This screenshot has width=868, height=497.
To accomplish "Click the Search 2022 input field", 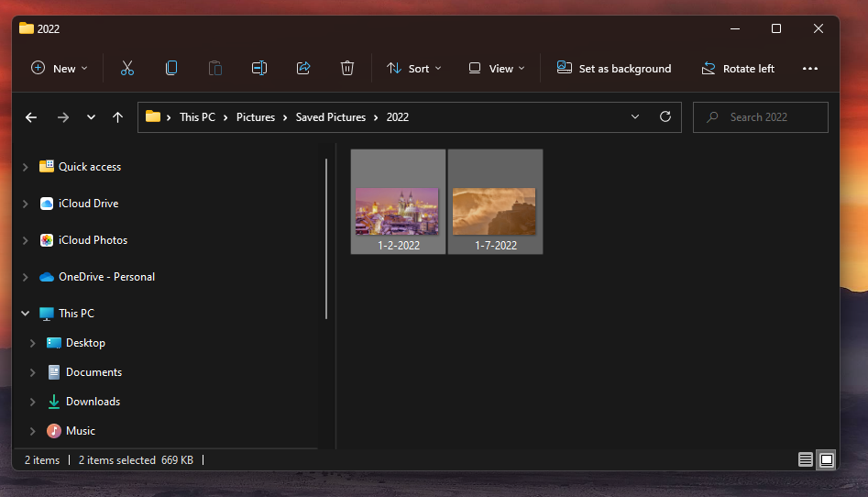I will point(761,116).
